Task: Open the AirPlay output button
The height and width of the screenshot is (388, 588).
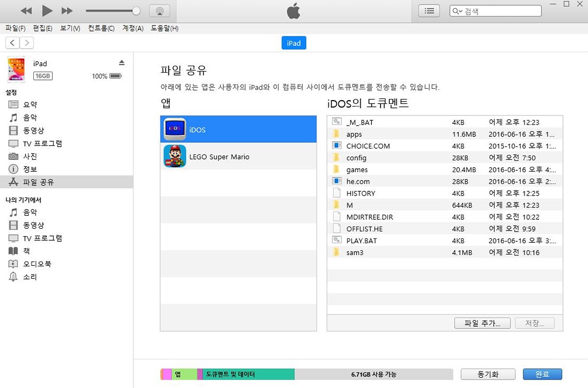Action: [x=159, y=10]
